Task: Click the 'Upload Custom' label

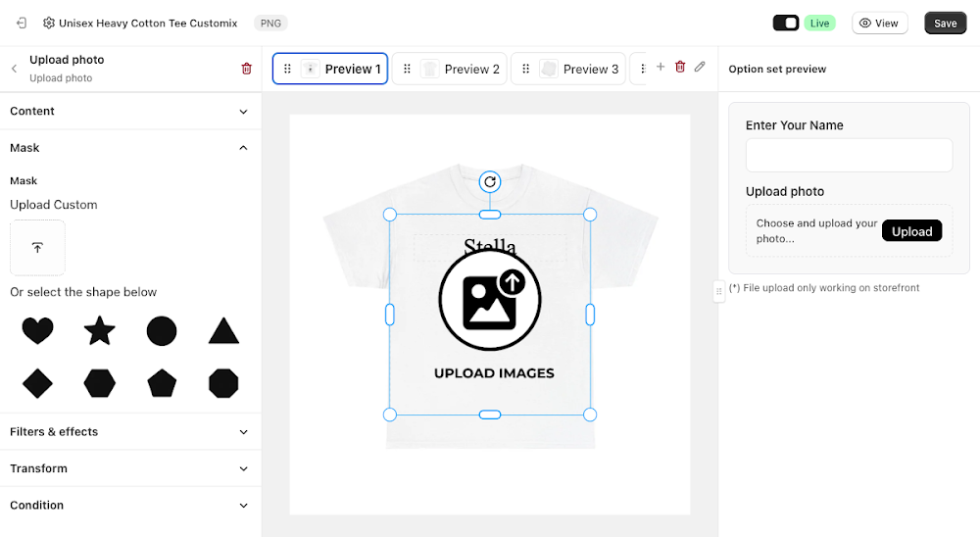Action: pyautogui.click(x=54, y=205)
